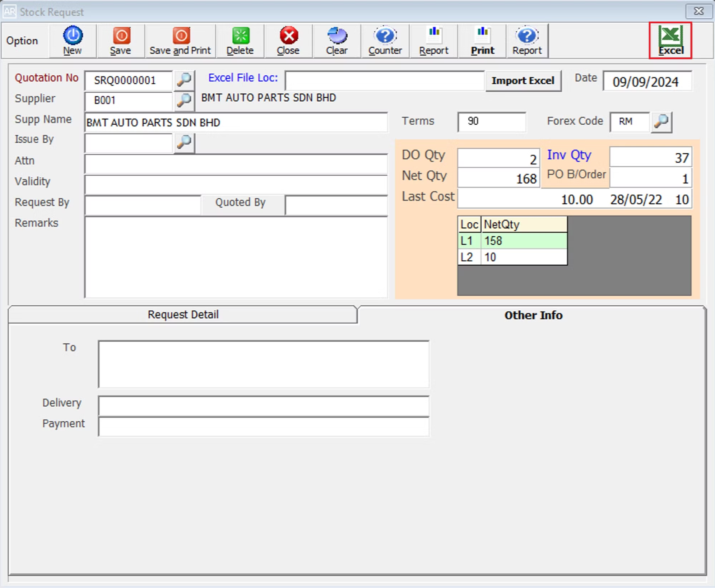
Task: Close the Stock Request window
Action: click(x=698, y=11)
